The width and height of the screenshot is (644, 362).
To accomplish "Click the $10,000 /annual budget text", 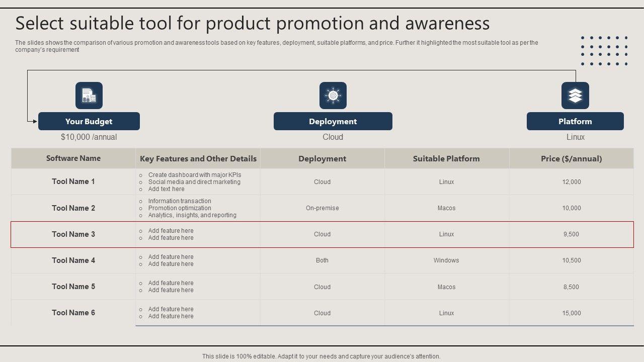I will [89, 137].
